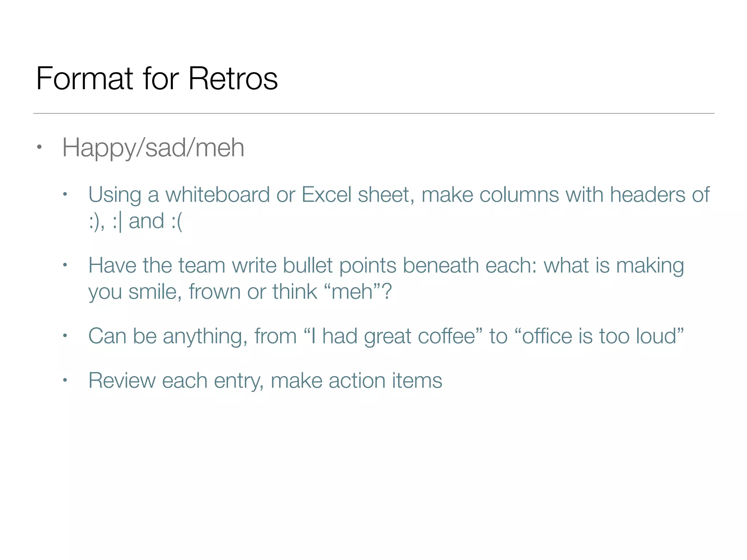Click the "Format for Retros" slide title
The image size is (747, 560).
pos(157,78)
